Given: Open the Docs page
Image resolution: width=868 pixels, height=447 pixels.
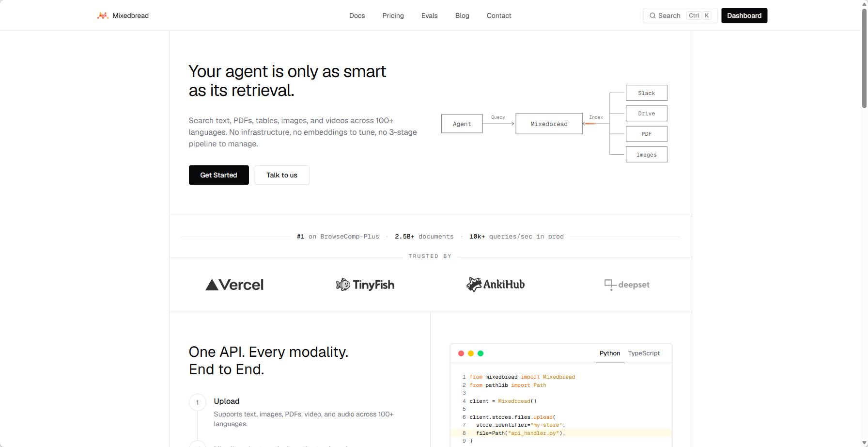Looking at the screenshot, I should point(357,16).
